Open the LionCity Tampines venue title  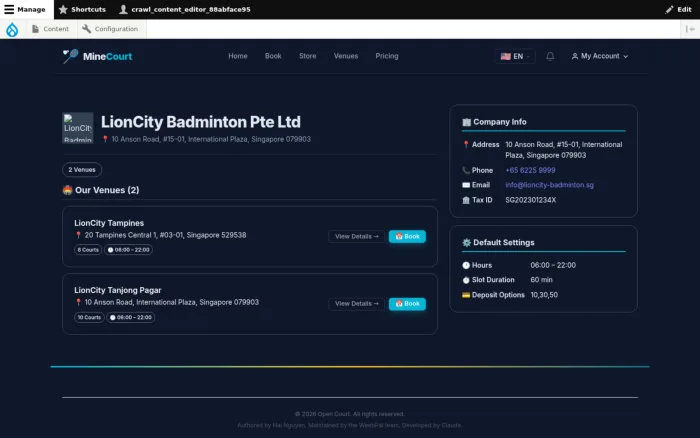point(109,223)
